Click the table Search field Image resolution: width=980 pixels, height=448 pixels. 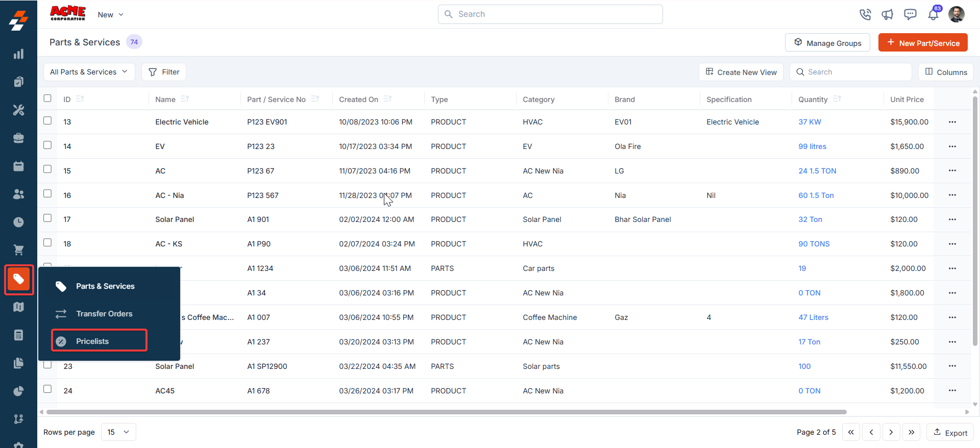[851, 72]
